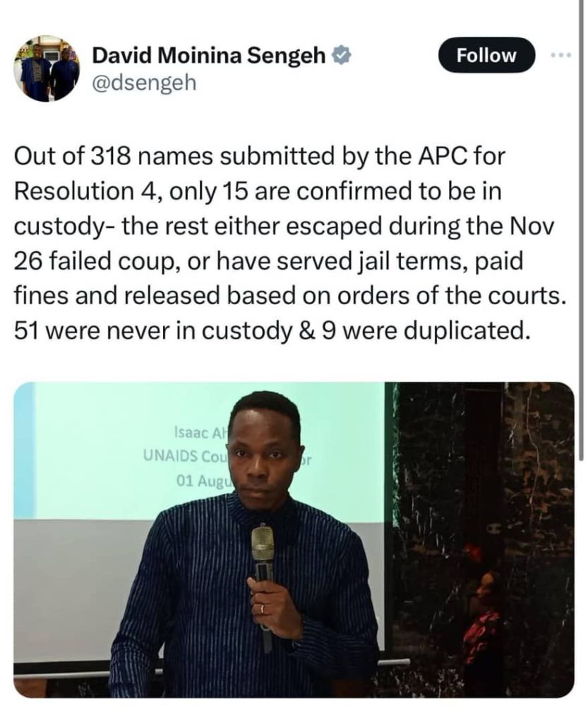588x722 pixels.
Task: Click the 'Isaac' name text on the slide
Action: (x=185, y=432)
